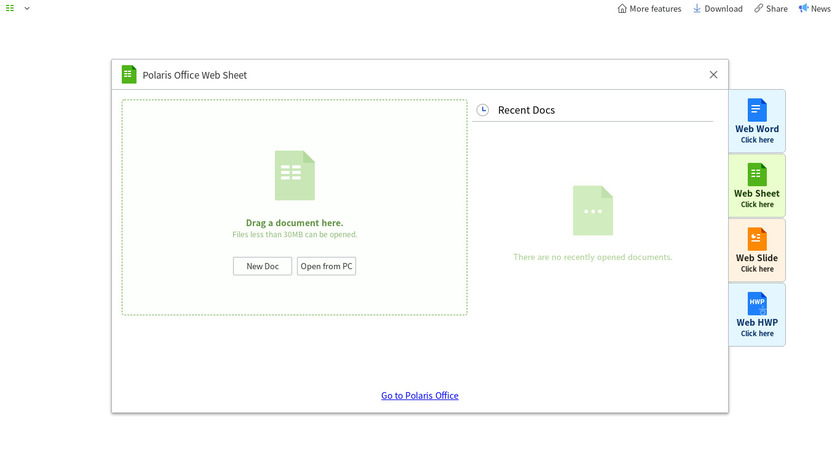Close the Polaris Office Web Sheet dialog

[x=713, y=74]
